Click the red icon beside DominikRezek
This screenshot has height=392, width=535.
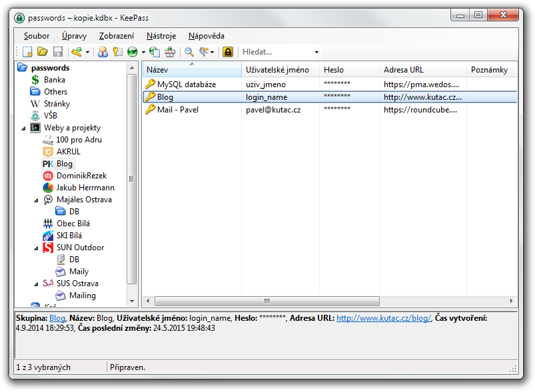point(48,176)
